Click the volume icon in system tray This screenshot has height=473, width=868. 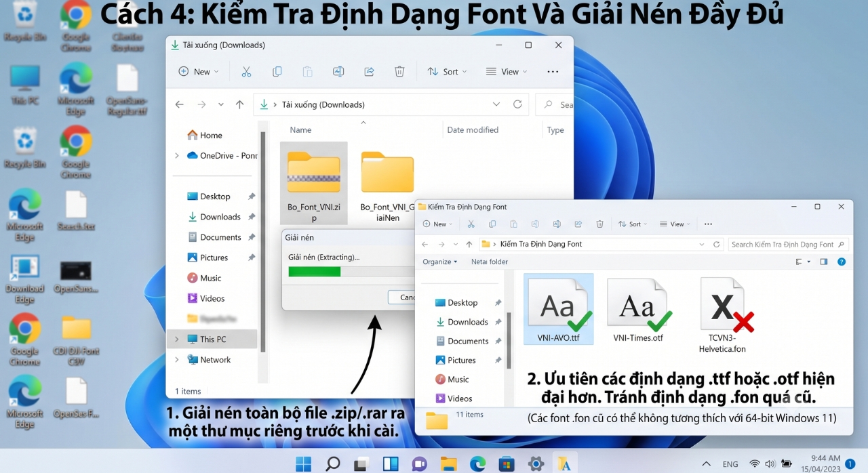(x=770, y=464)
